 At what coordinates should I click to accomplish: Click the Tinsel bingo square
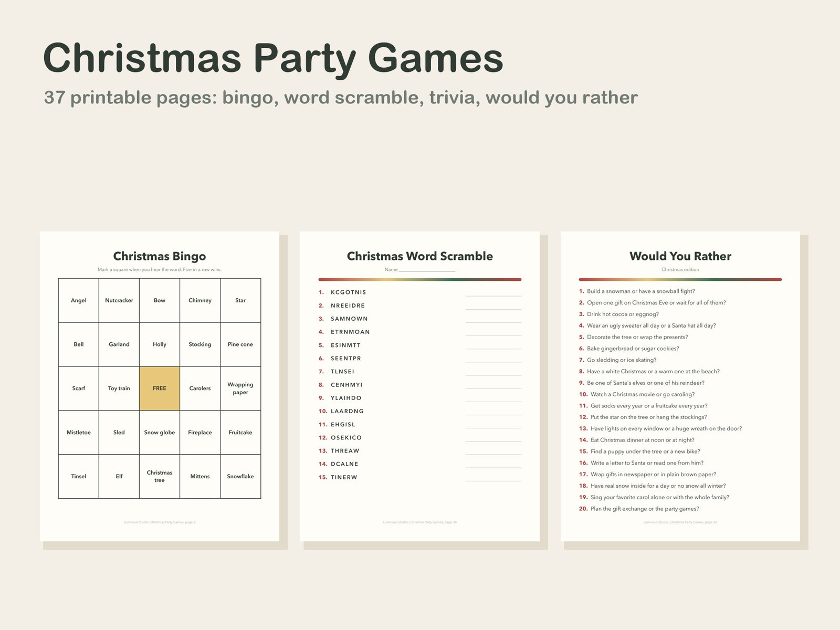tap(79, 477)
